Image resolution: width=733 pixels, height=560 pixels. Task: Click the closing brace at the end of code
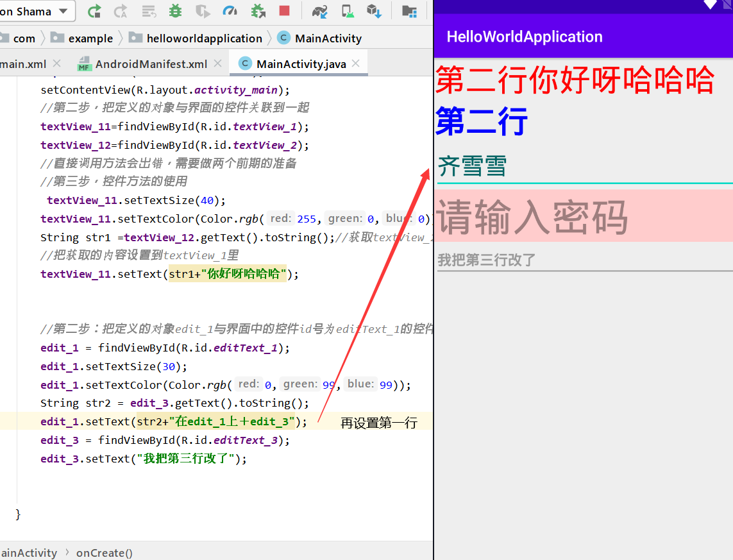tap(18, 514)
